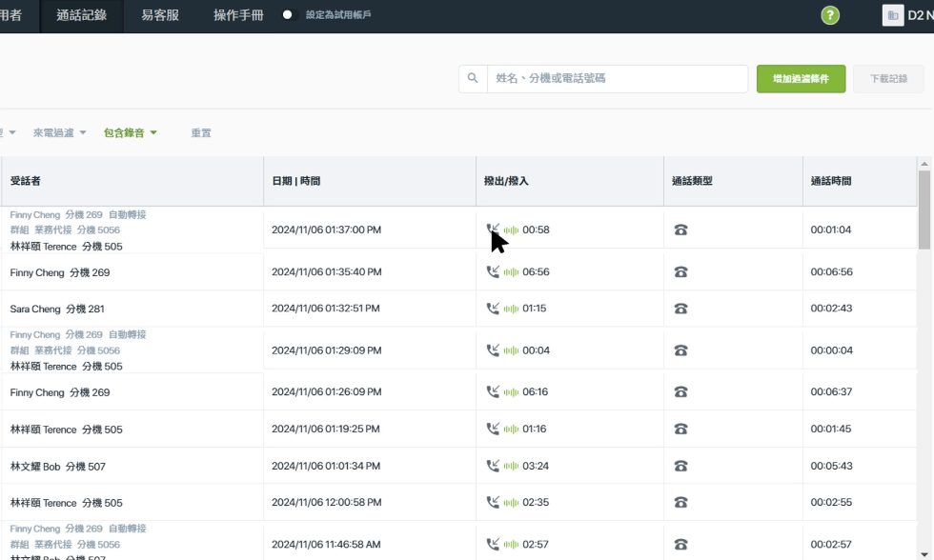Click phone type icon in 01:26:09 PM row

[x=680, y=392]
